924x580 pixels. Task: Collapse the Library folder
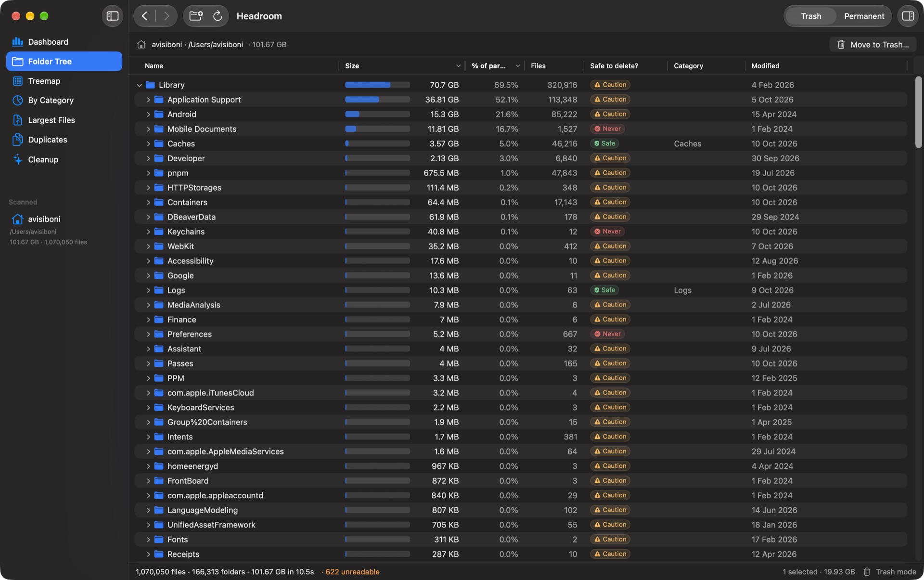pyautogui.click(x=139, y=85)
